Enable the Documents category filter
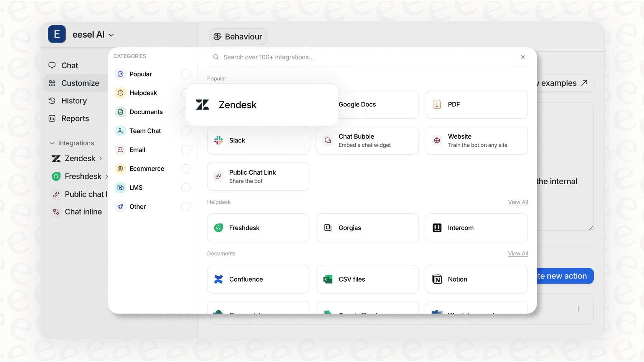The width and height of the screenshot is (644, 362). [x=186, y=111]
